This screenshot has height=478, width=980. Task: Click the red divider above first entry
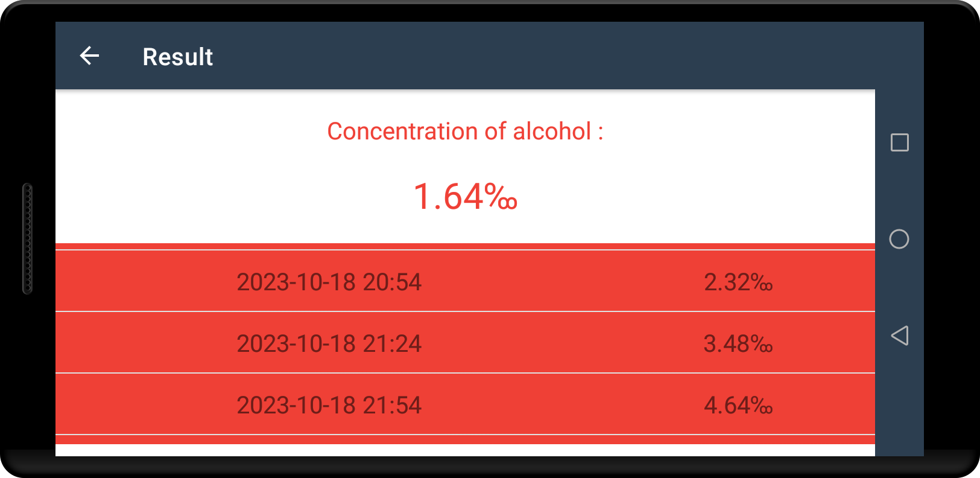pos(465,246)
